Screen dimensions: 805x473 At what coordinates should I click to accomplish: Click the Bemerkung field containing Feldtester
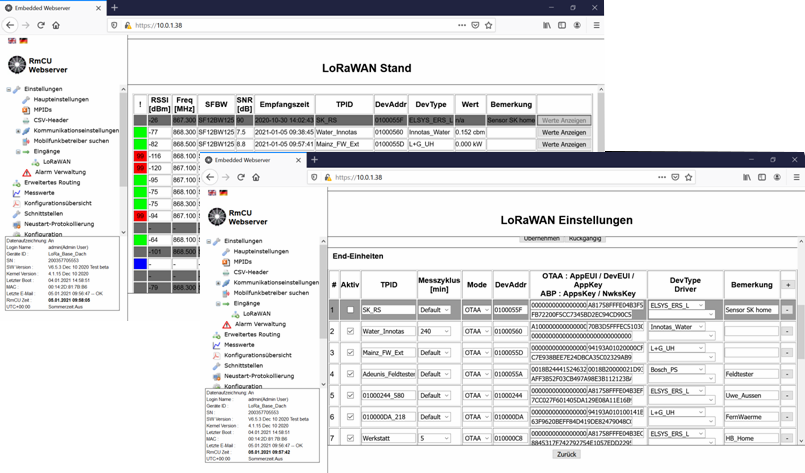tap(750, 372)
